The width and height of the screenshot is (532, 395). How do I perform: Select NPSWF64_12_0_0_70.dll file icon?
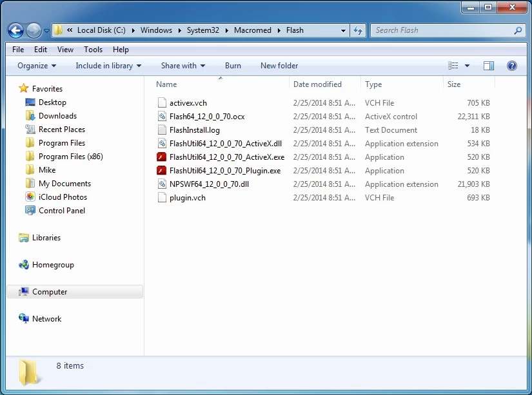coord(162,184)
